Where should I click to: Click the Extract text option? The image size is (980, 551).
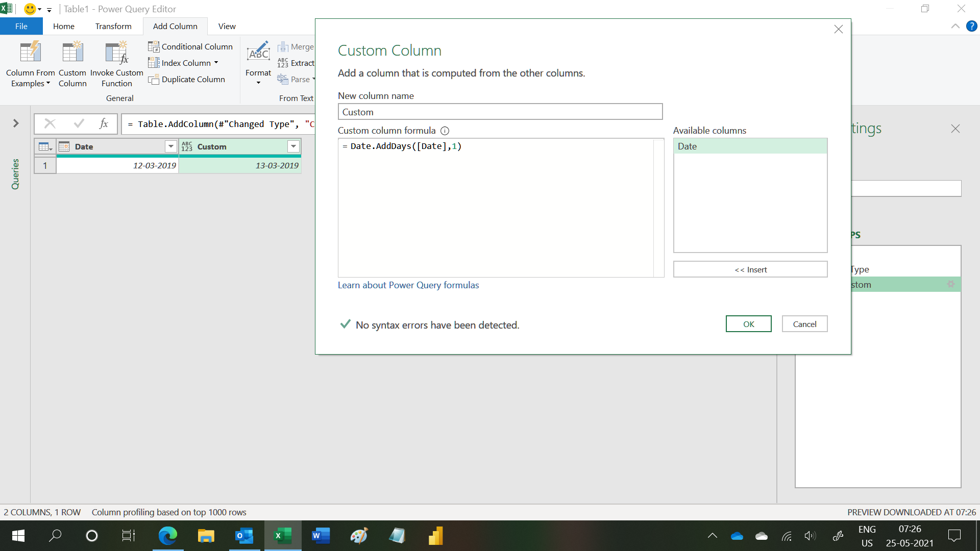point(296,63)
